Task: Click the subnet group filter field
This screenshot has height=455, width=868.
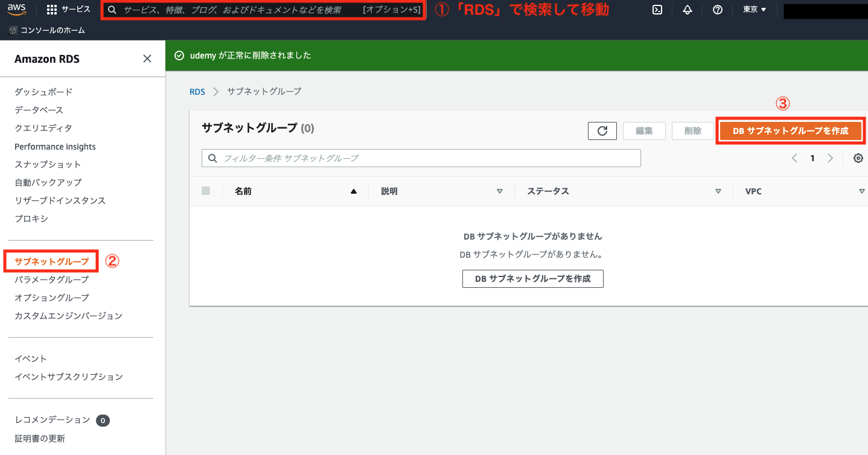Action: coord(421,158)
